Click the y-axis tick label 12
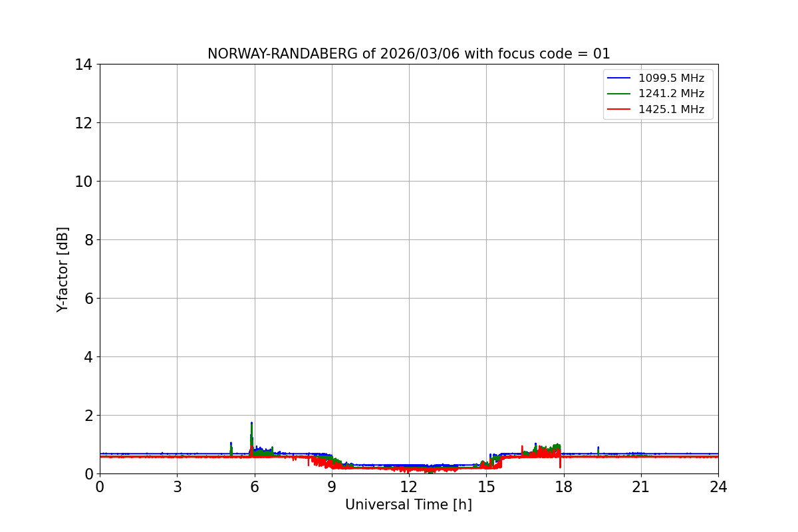The width and height of the screenshot is (798, 532). tap(83, 123)
